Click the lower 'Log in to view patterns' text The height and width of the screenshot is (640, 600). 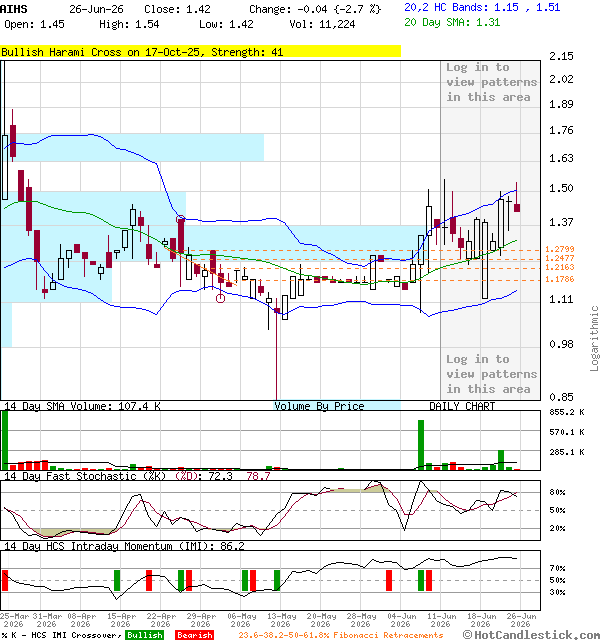click(491, 374)
